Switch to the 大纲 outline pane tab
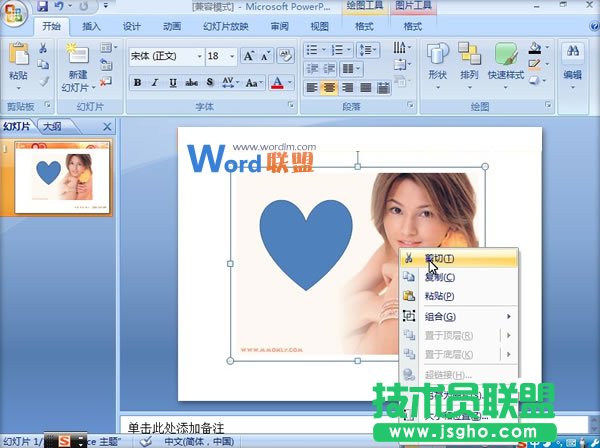This screenshot has height=448, width=600. [x=53, y=126]
